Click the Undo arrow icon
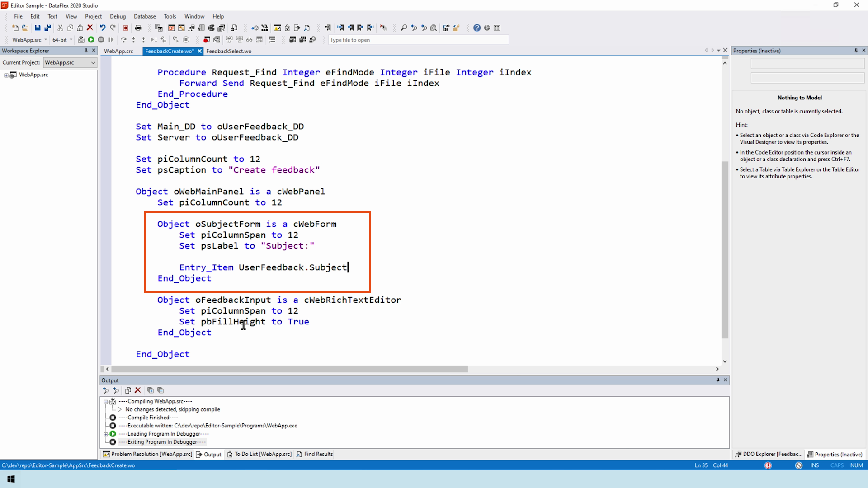The image size is (868, 488). pos(103,28)
